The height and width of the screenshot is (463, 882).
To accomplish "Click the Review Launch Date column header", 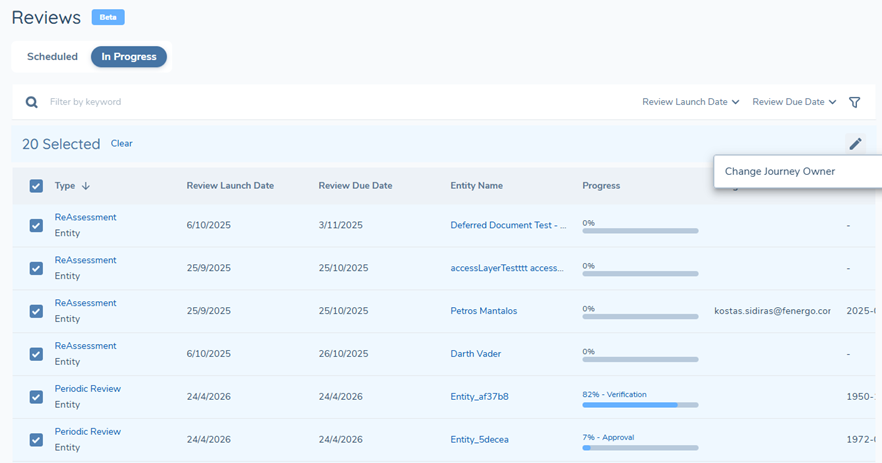I will pyautogui.click(x=230, y=186).
